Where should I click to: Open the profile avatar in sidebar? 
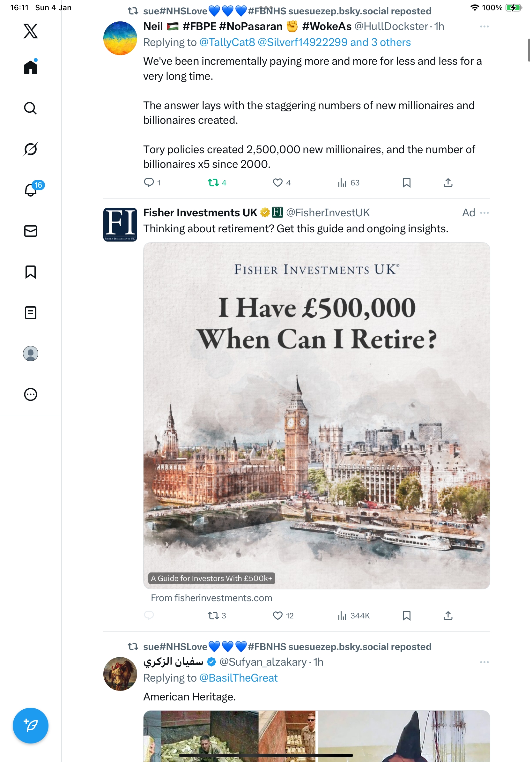coord(31,354)
